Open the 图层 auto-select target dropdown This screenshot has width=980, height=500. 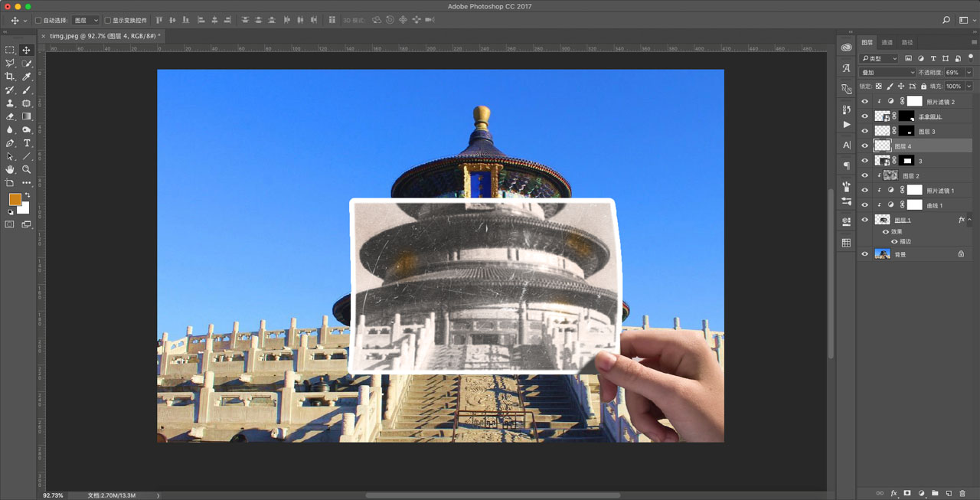[85, 21]
